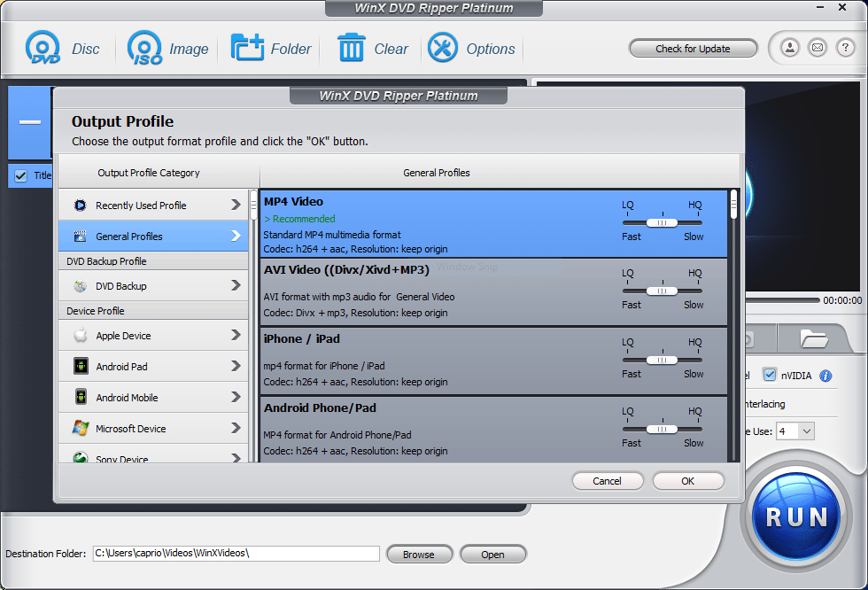Expand Recently Used Profile arrow
Viewport: 868px width, 590px height.
tap(236, 205)
